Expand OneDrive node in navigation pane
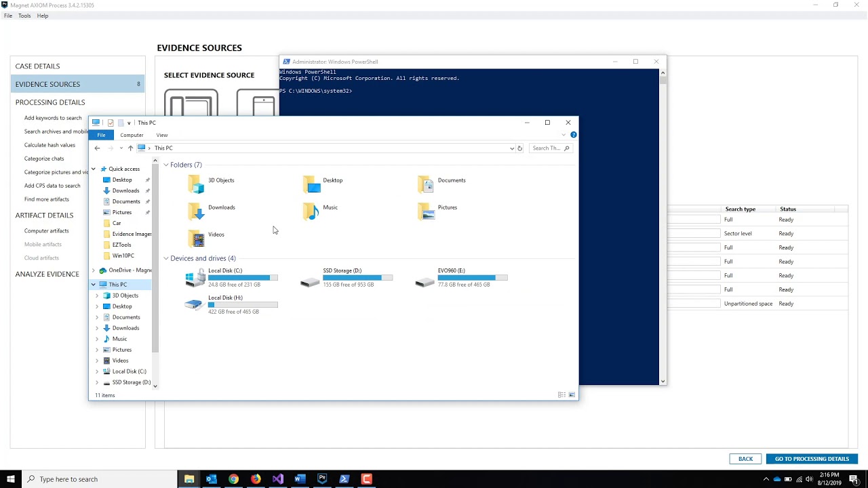The height and width of the screenshot is (488, 868). click(x=94, y=270)
